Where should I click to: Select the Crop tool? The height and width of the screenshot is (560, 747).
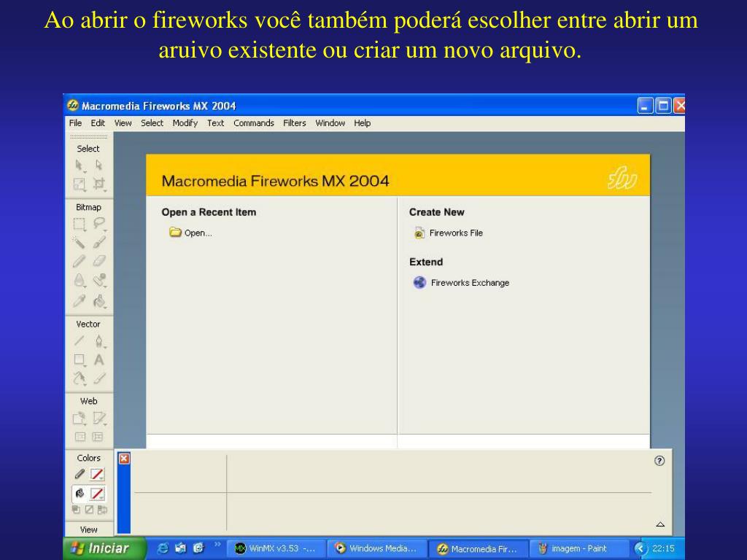(99, 184)
